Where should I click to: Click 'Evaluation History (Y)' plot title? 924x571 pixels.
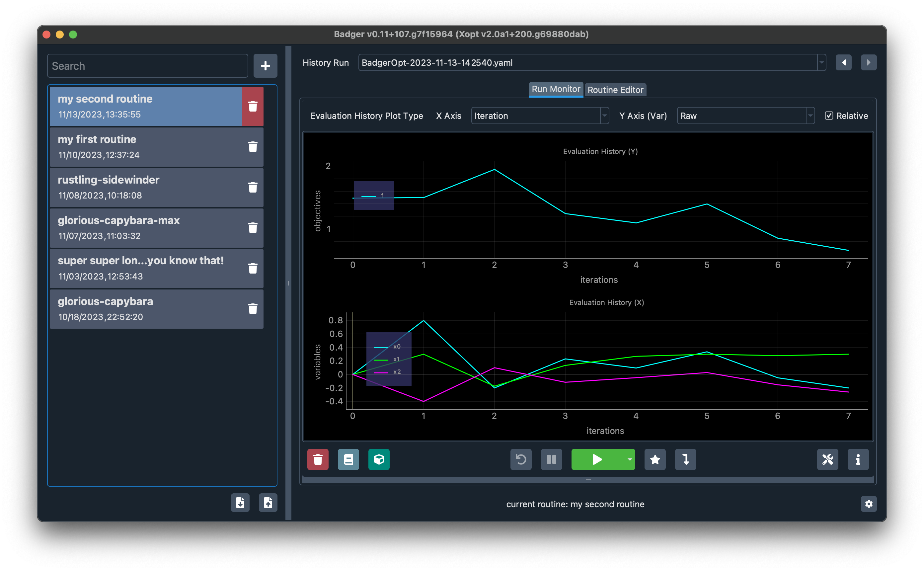pyautogui.click(x=600, y=151)
